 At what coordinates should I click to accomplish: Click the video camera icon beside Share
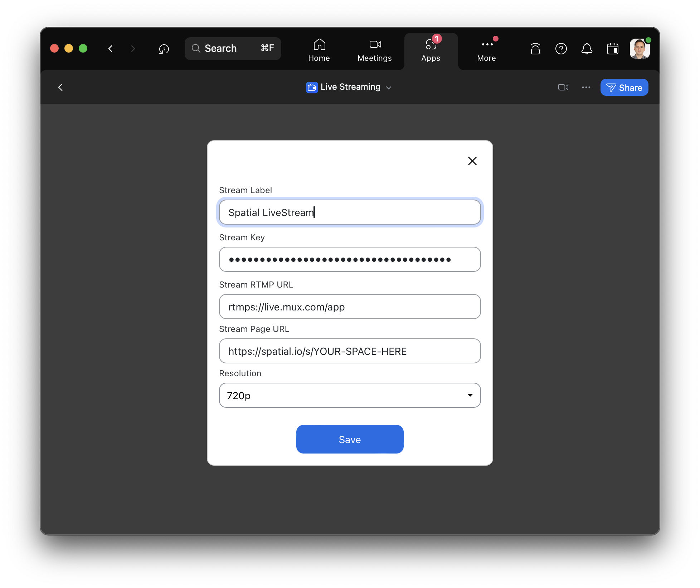(x=563, y=87)
